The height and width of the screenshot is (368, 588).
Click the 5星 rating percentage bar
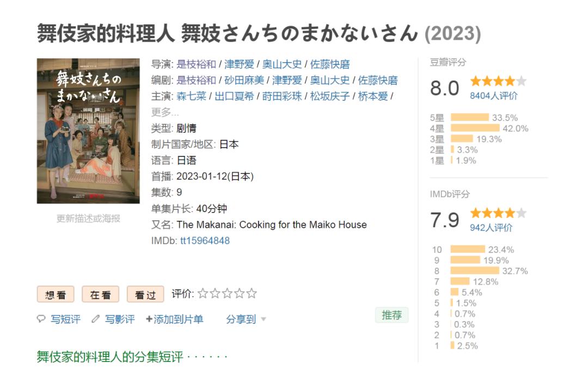(469, 118)
